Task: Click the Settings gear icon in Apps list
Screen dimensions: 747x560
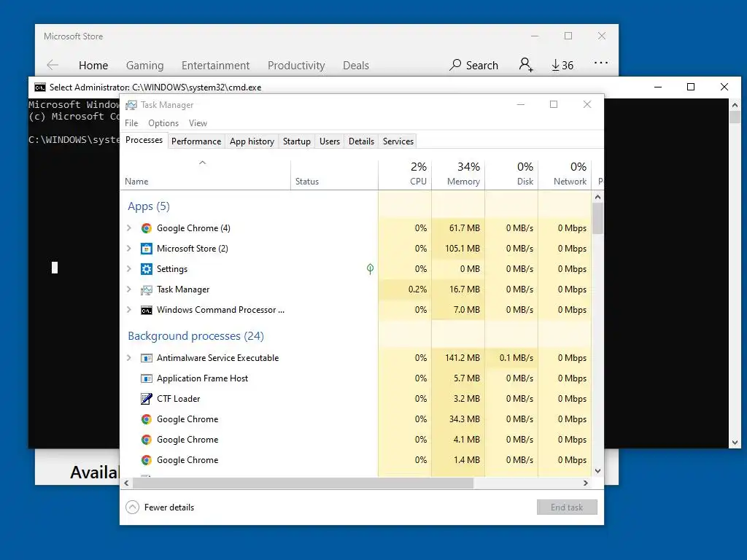Action: pyautogui.click(x=146, y=269)
